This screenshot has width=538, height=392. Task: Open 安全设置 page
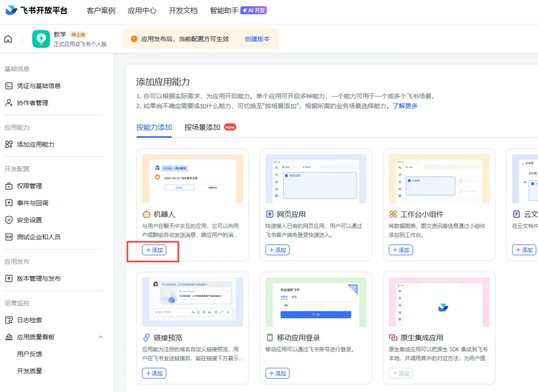[x=29, y=220]
